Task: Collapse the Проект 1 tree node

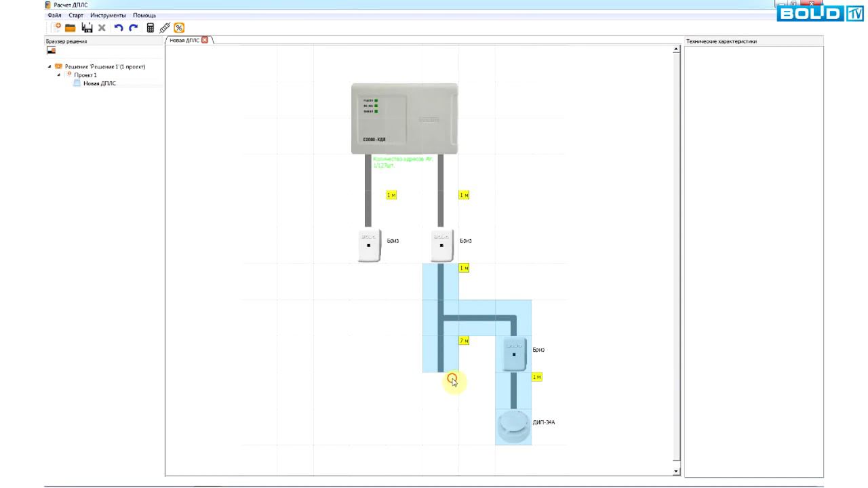Action: [x=59, y=75]
